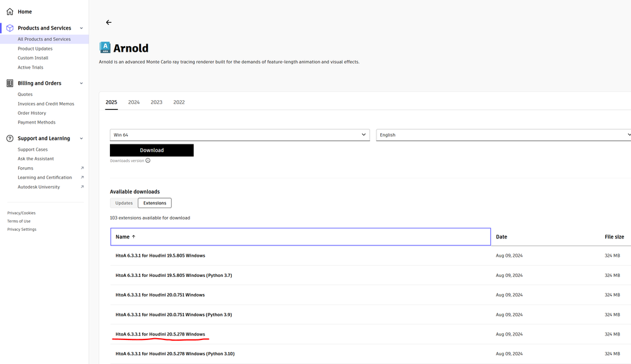Click the Billing and Orders icon
631x364 pixels.
(x=10, y=83)
